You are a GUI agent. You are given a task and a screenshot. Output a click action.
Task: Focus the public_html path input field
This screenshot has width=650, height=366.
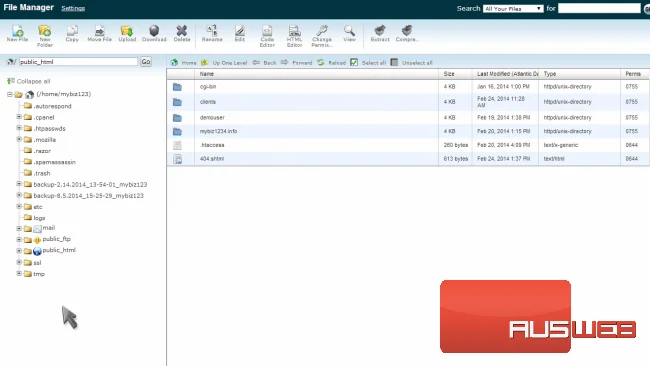[78, 62]
